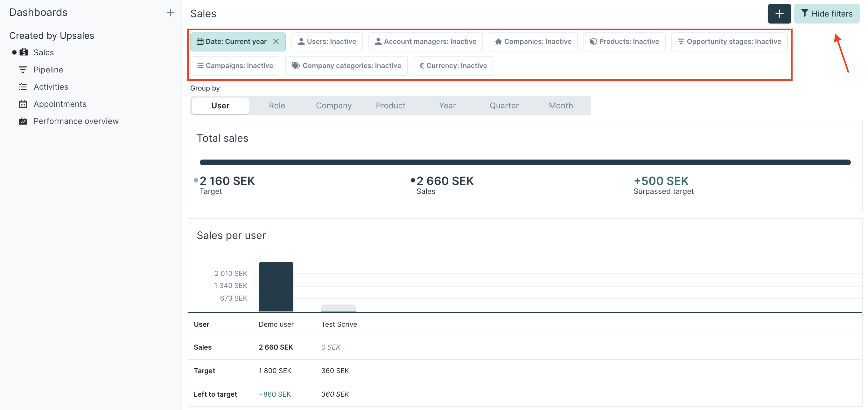Image resolution: width=868 pixels, height=410 pixels.
Task: Click the 1 800 SEK target cell
Action: pos(275,371)
